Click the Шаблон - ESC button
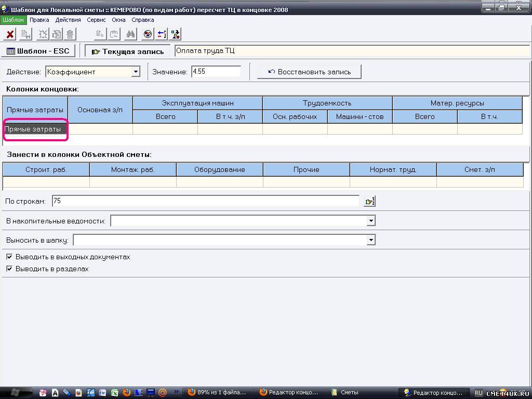Screen dimensions: 532x399 point(38,51)
